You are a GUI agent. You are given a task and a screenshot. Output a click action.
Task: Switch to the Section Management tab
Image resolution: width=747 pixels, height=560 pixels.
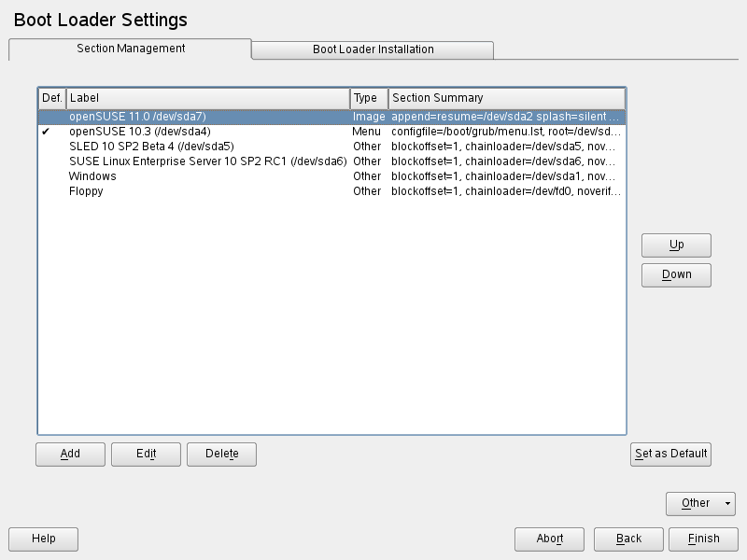[130, 49]
